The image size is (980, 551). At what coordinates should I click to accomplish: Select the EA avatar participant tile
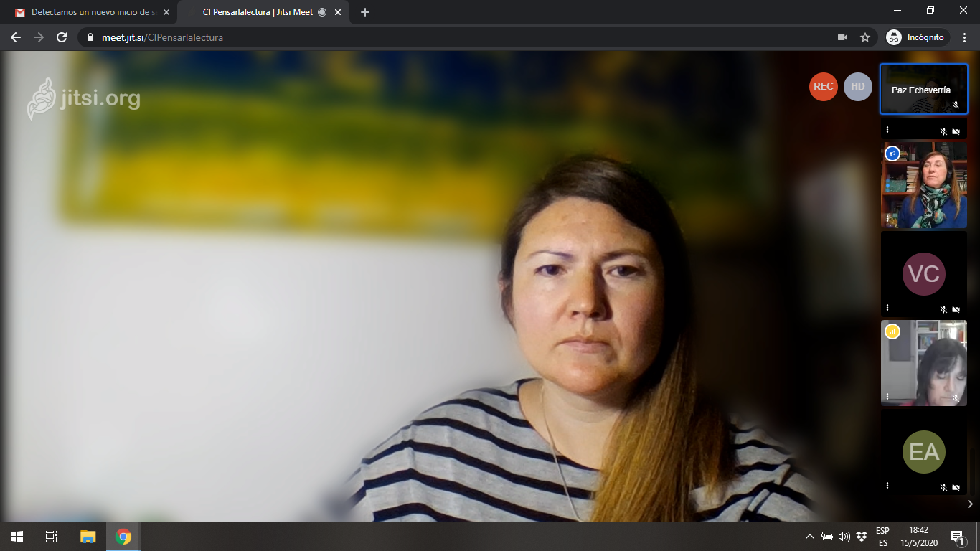click(923, 452)
